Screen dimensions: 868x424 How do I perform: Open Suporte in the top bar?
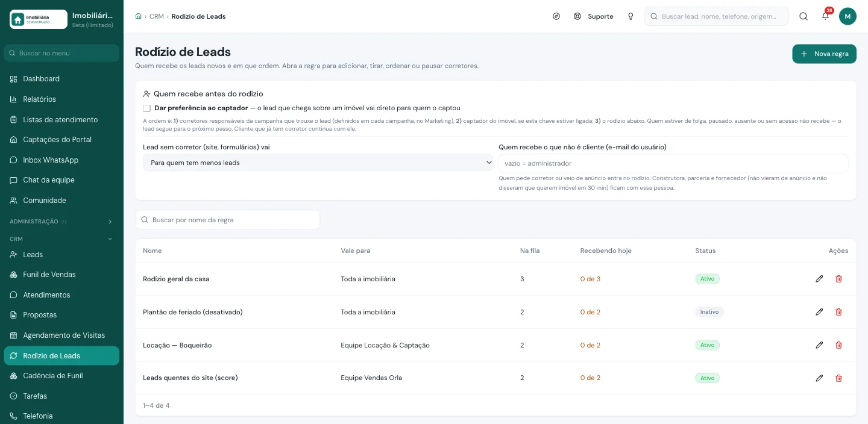pos(594,16)
